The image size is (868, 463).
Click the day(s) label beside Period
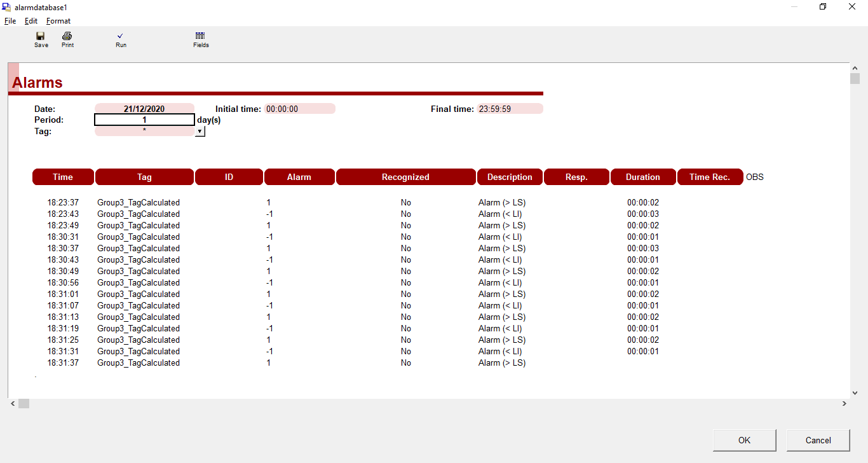[209, 120]
